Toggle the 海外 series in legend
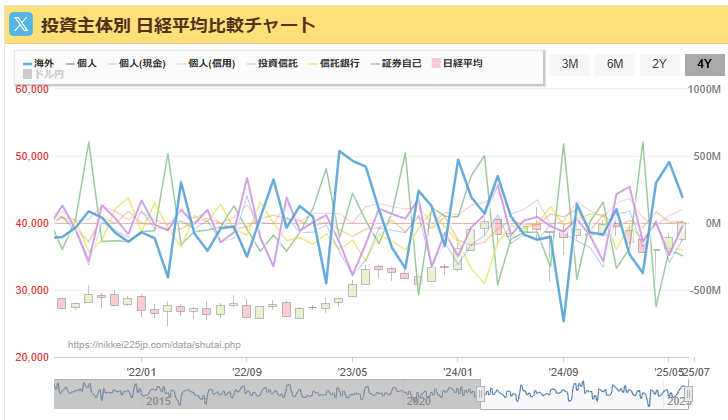This screenshot has width=728, height=420. [x=39, y=64]
